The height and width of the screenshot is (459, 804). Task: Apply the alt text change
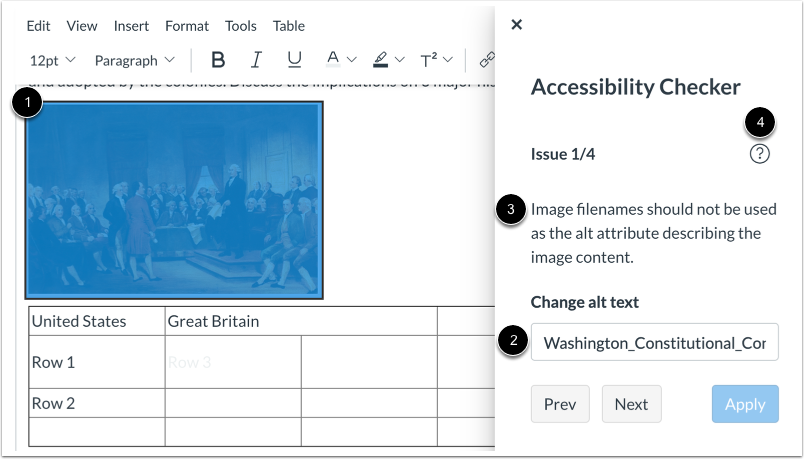745,404
